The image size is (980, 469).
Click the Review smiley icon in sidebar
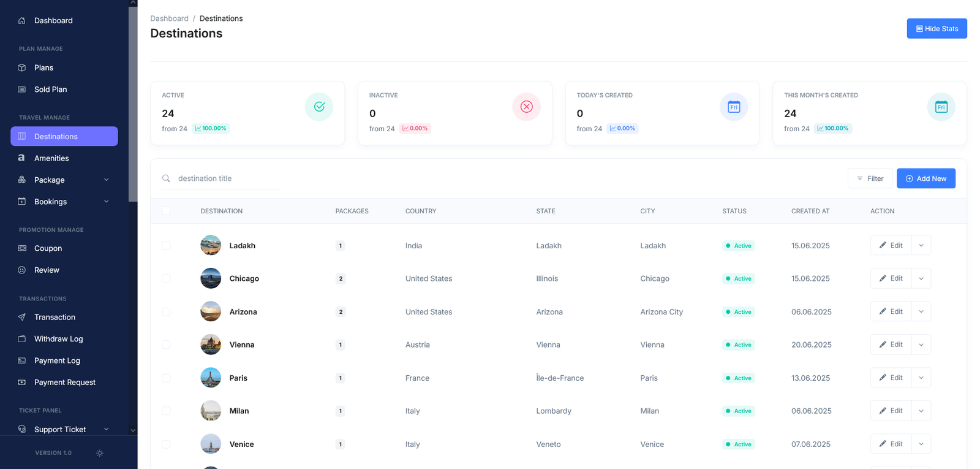(x=22, y=270)
